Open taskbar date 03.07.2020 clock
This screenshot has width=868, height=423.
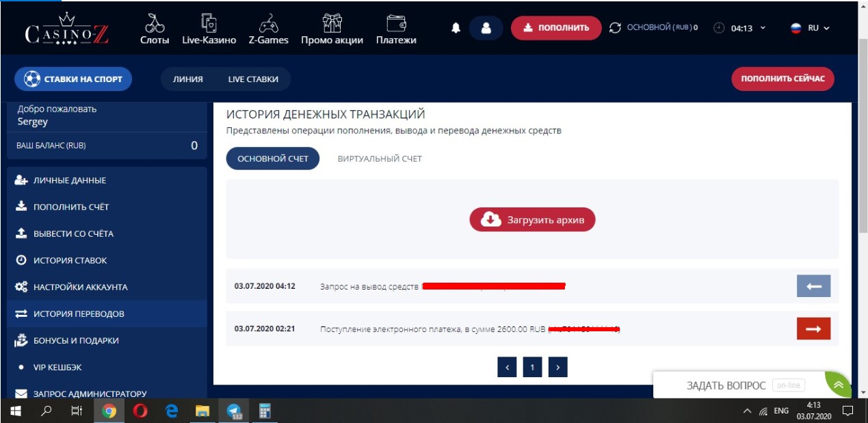pyautogui.click(x=814, y=411)
